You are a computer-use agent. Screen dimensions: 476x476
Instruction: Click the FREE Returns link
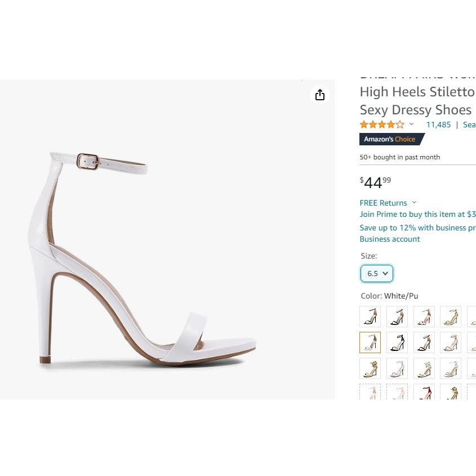[x=383, y=203]
